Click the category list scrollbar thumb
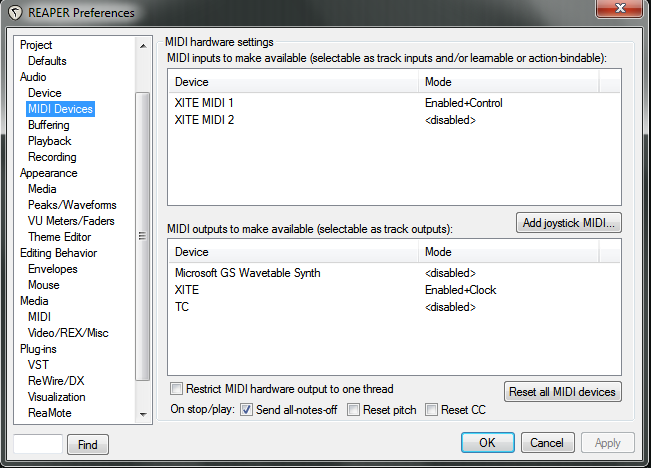Viewport: 651px width, 468px height. point(143,236)
